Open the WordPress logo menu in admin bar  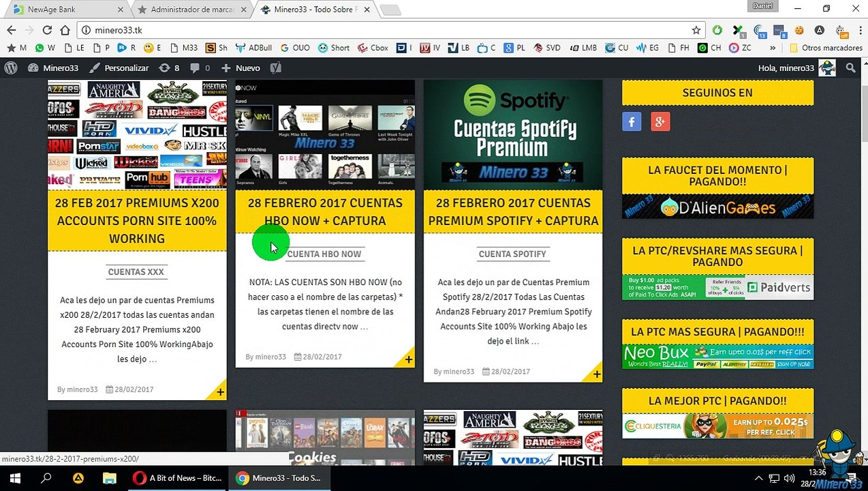(x=11, y=68)
